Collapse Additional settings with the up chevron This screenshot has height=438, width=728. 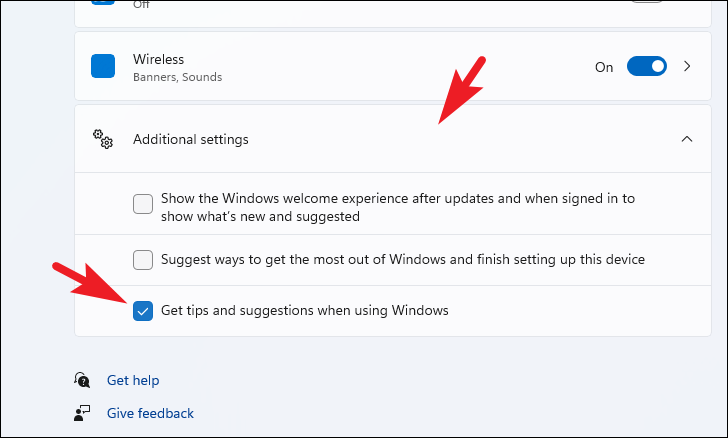[687, 139]
